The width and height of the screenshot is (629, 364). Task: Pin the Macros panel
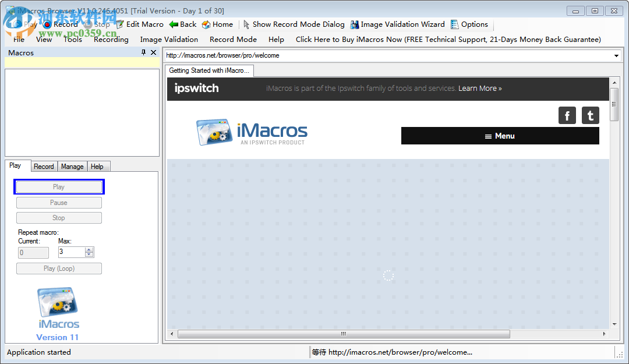[144, 52]
